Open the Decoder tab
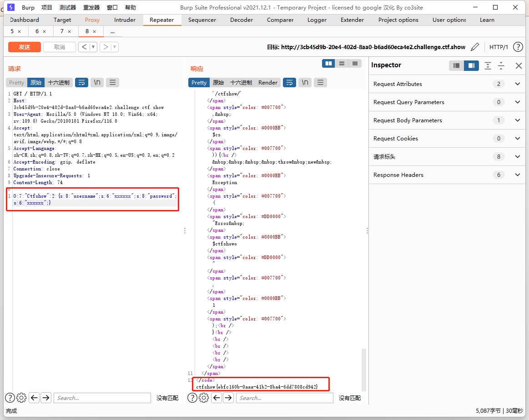Image resolution: width=529 pixels, height=420 pixels. pyautogui.click(x=242, y=20)
